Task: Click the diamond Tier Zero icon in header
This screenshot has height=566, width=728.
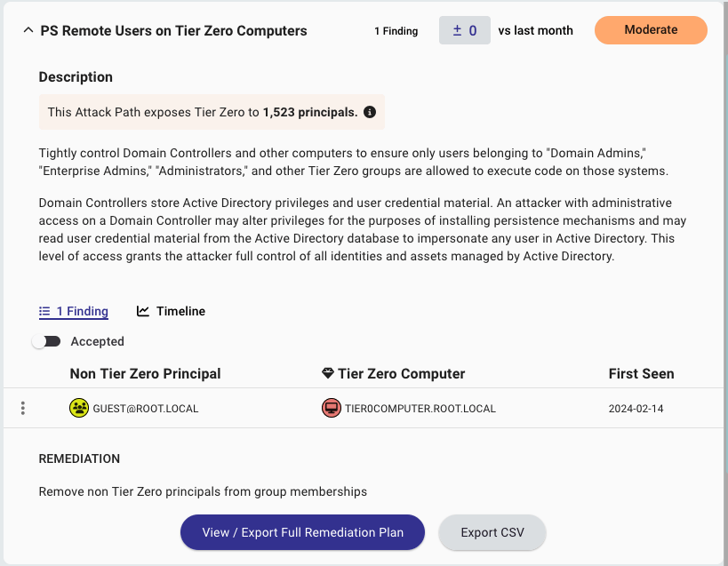Action: coord(328,373)
